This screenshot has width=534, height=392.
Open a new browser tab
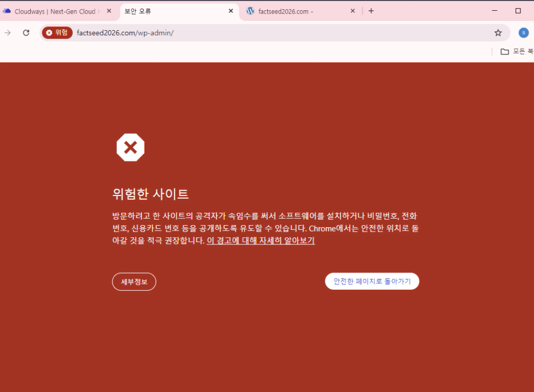[x=371, y=11]
